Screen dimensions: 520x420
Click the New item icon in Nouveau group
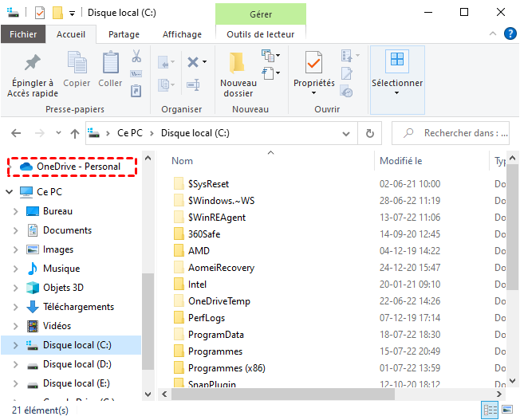click(268, 55)
